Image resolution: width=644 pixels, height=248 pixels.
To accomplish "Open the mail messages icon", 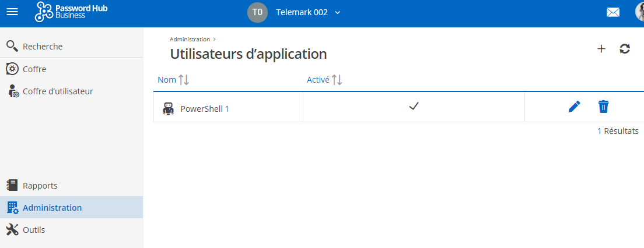I will [x=613, y=12].
